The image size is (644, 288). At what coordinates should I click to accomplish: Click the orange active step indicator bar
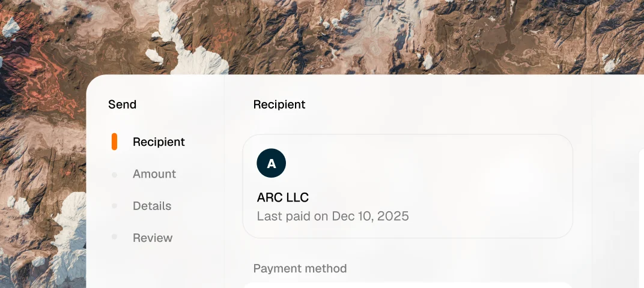(114, 142)
